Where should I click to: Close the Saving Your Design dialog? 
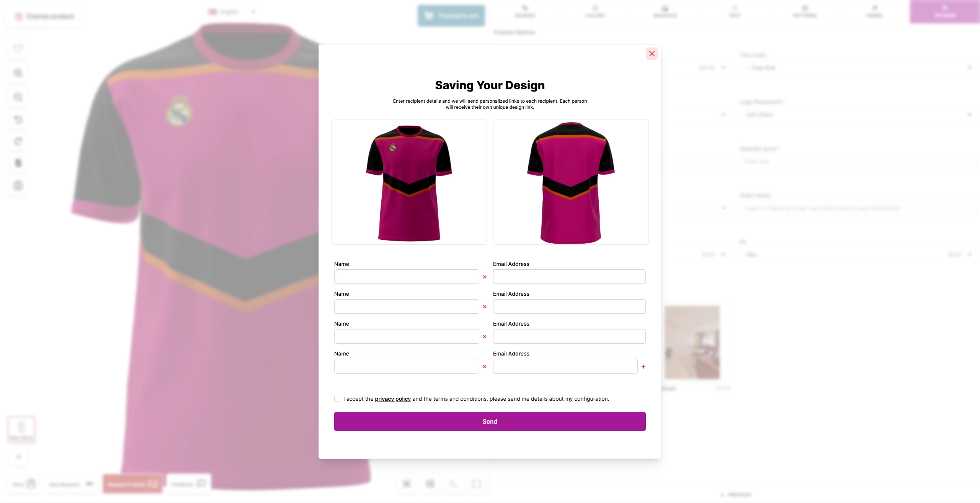tap(652, 54)
